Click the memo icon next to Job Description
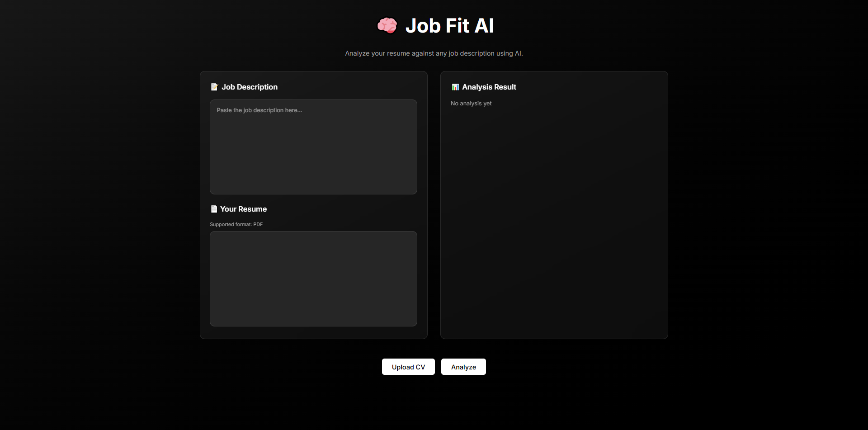This screenshot has height=430, width=868. coord(214,87)
